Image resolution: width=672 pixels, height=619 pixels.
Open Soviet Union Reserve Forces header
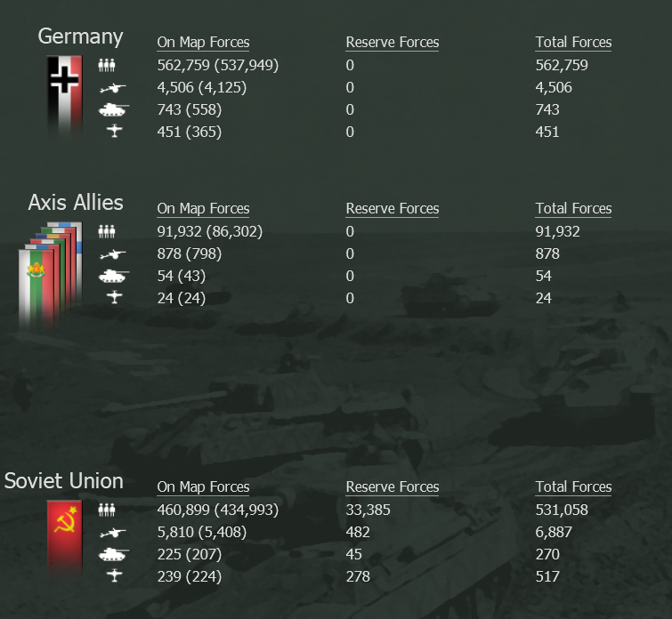click(x=393, y=487)
